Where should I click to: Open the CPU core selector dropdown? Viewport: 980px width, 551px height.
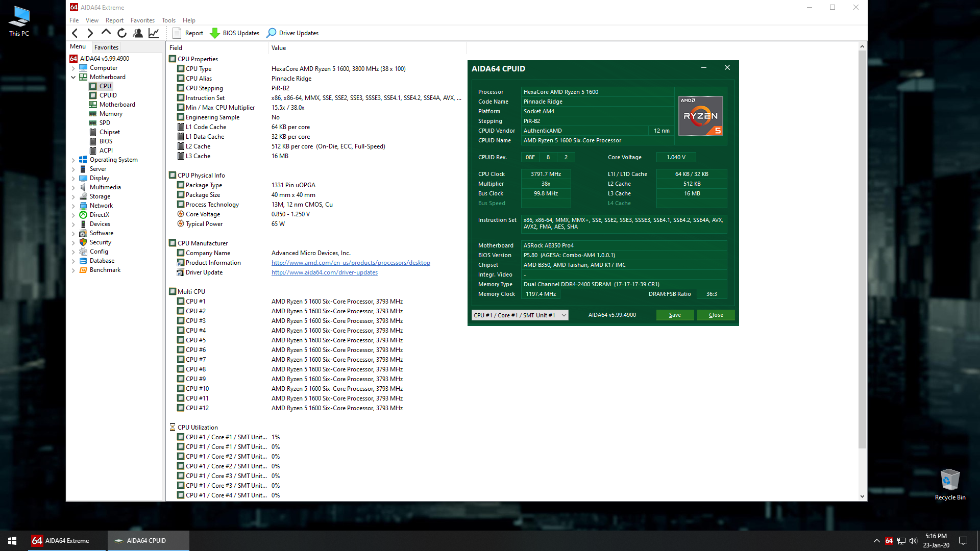pyautogui.click(x=520, y=315)
